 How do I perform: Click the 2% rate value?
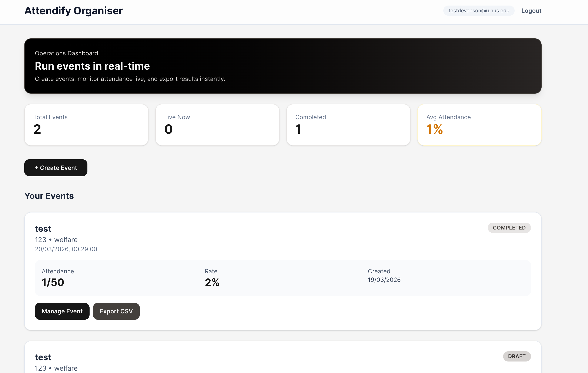point(212,282)
